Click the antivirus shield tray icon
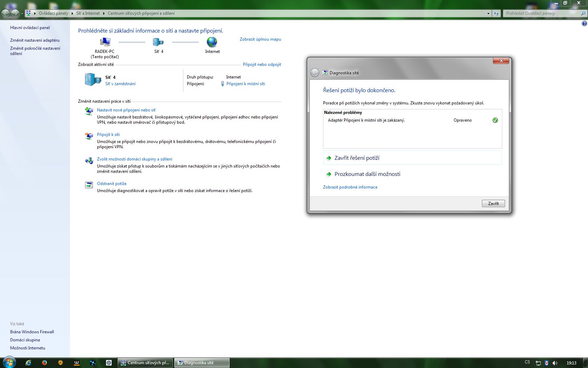The image size is (588, 368). pyautogui.click(x=547, y=363)
